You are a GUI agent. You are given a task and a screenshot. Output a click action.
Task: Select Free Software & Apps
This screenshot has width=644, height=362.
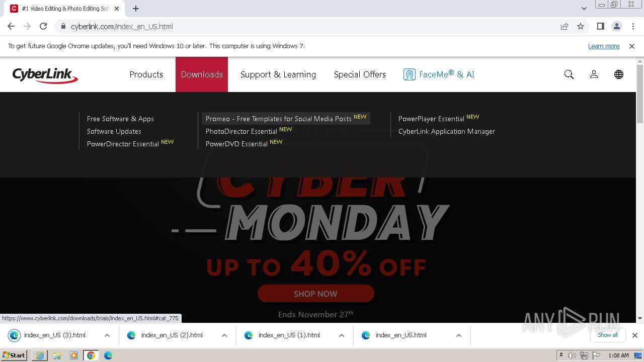coord(120,119)
